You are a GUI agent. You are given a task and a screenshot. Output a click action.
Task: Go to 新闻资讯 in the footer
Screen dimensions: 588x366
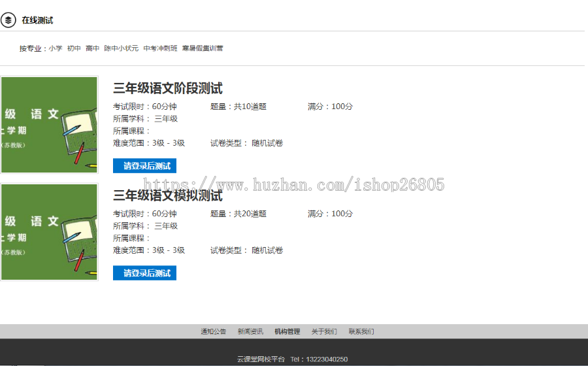tap(250, 331)
